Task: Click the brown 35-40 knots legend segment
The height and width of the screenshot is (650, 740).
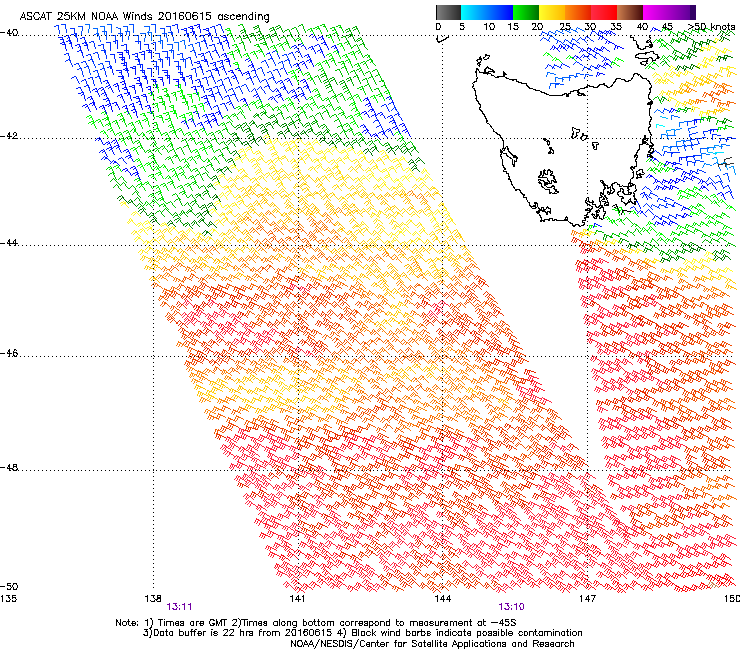Action: pyautogui.click(x=630, y=12)
